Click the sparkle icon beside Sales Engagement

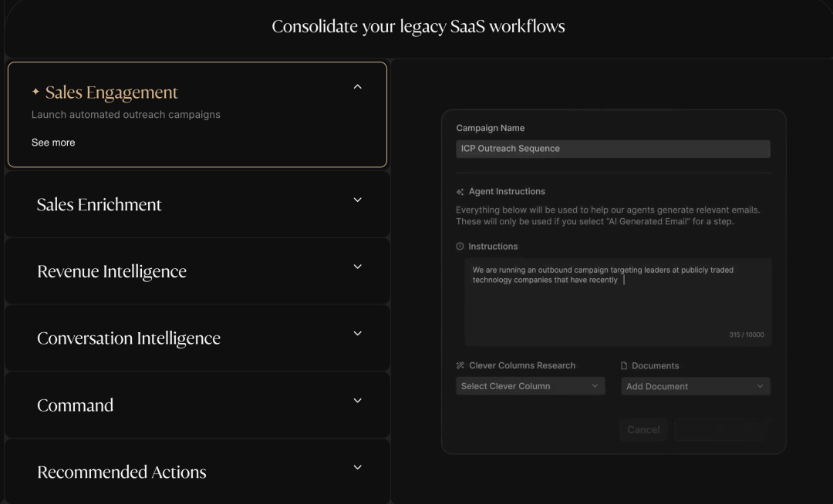coord(35,92)
